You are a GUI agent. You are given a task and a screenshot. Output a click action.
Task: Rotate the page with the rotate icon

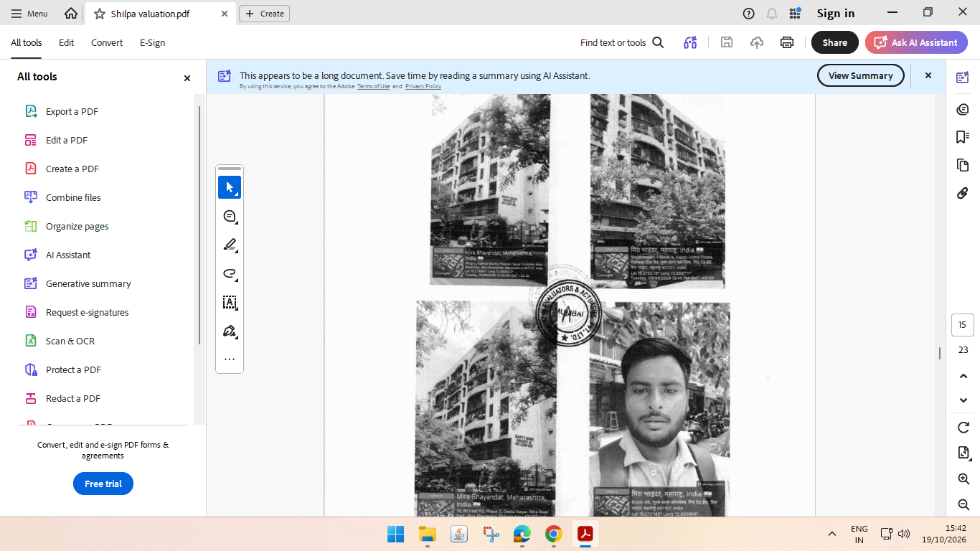tap(963, 428)
